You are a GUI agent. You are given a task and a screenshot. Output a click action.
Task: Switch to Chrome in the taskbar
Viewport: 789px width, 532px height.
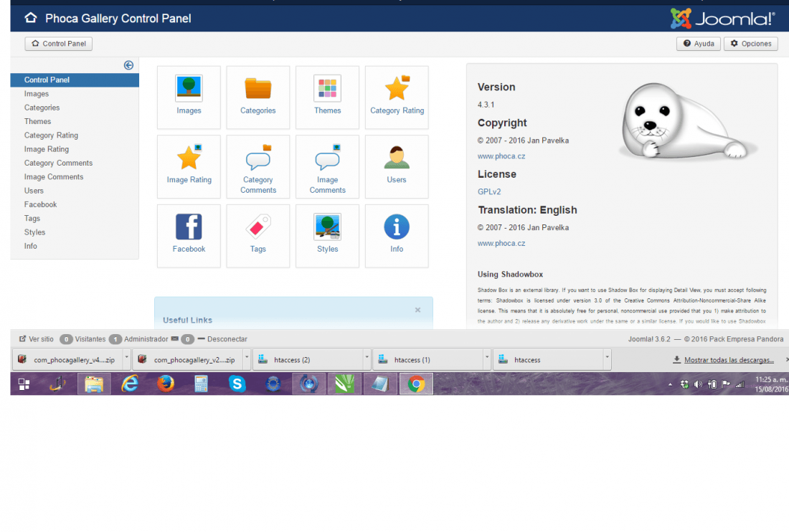tap(416, 384)
